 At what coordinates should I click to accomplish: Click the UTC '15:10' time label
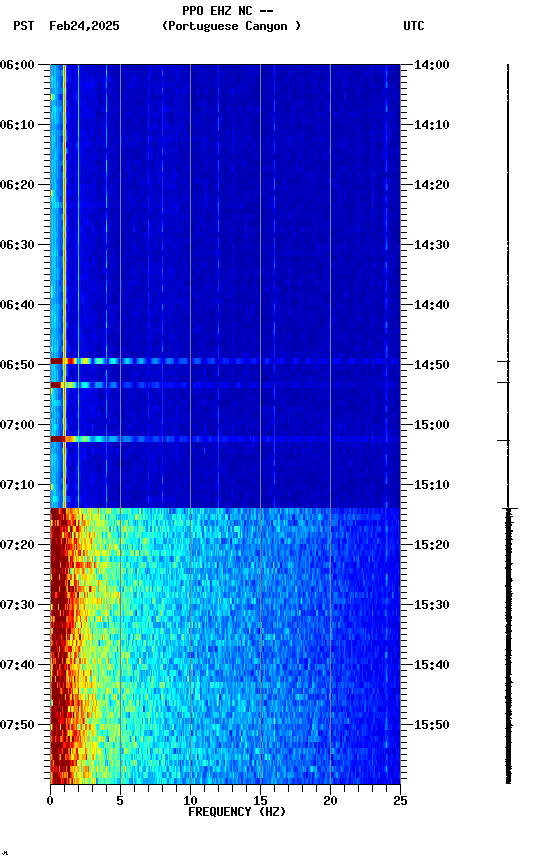coord(432,485)
